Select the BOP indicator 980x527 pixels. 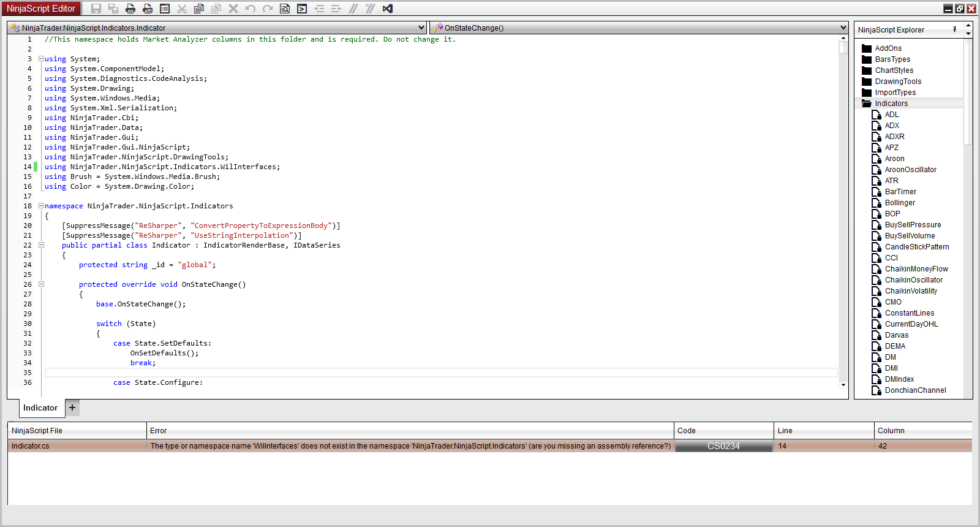pyautogui.click(x=892, y=214)
